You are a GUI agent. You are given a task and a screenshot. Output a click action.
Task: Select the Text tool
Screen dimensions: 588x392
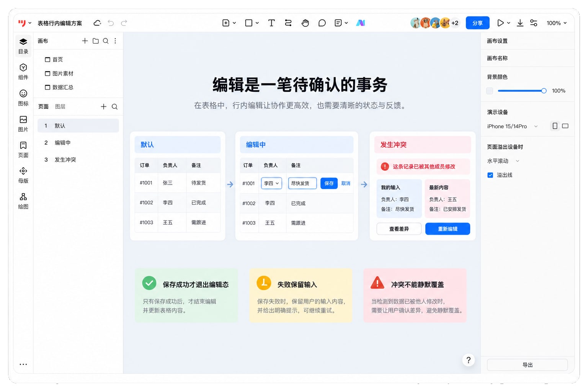271,23
